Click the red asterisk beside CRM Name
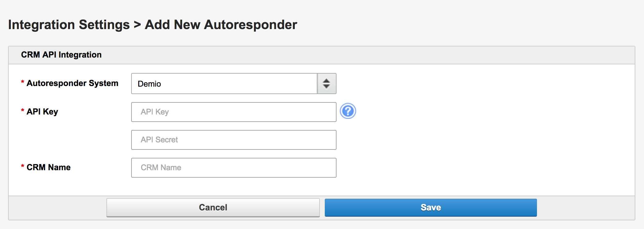Screen dimensions: 644x229 click(x=23, y=166)
